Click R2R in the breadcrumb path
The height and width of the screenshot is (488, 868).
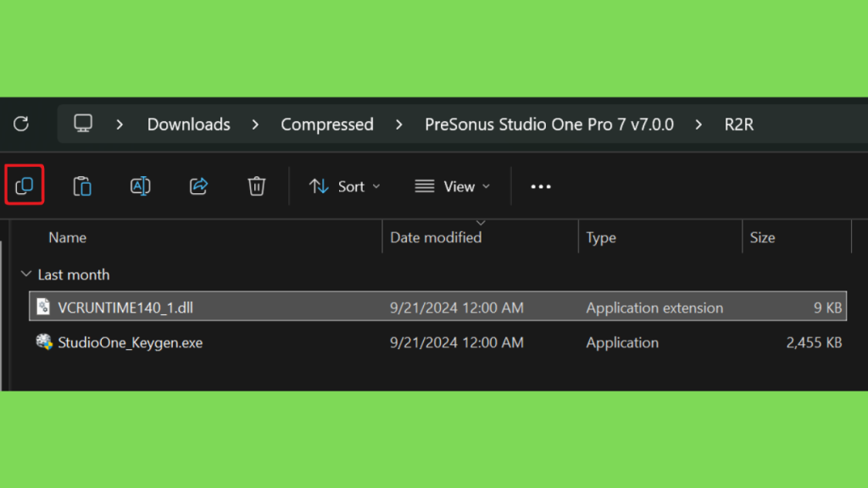(739, 125)
